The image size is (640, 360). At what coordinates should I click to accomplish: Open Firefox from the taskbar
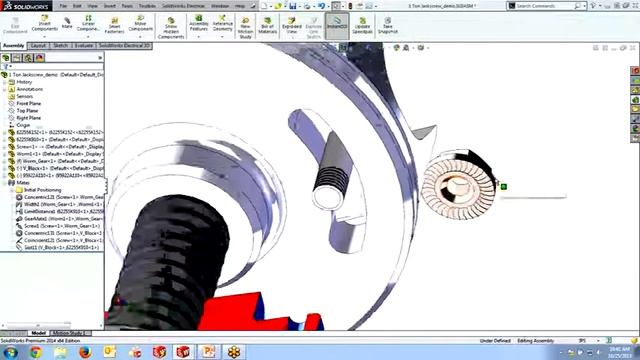[85, 352]
